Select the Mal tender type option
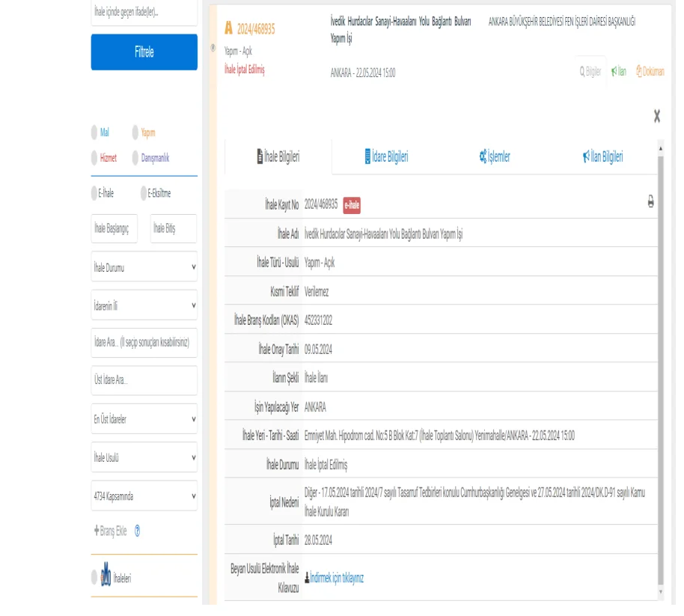This screenshot has width=684, height=616. 94,132
